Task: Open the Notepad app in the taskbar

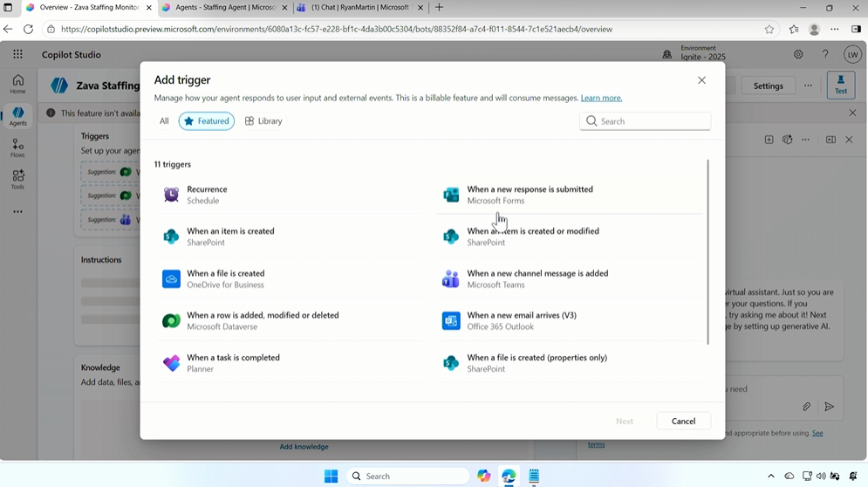Action: (534, 476)
